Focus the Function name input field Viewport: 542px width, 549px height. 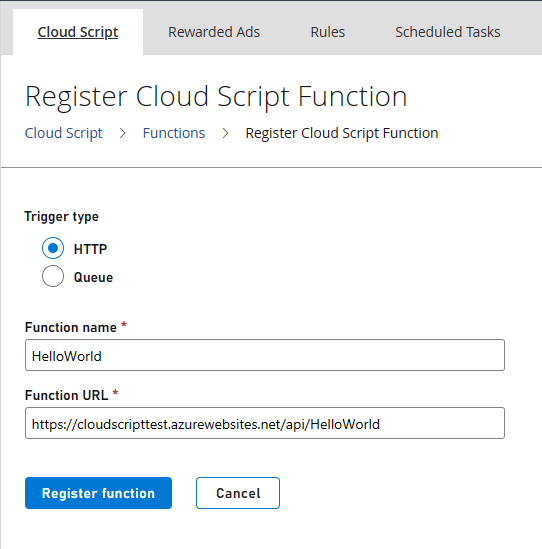[265, 355]
